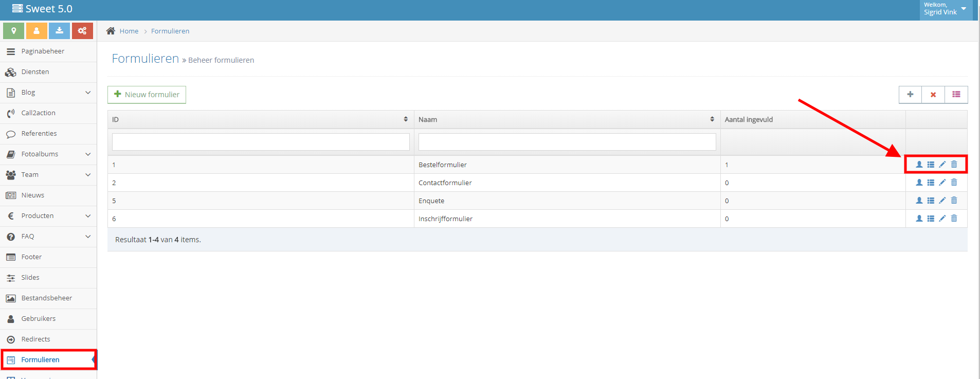The width and height of the screenshot is (980, 379).
Task: Delete Enquete with the trash icon
Action: point(954,201)
